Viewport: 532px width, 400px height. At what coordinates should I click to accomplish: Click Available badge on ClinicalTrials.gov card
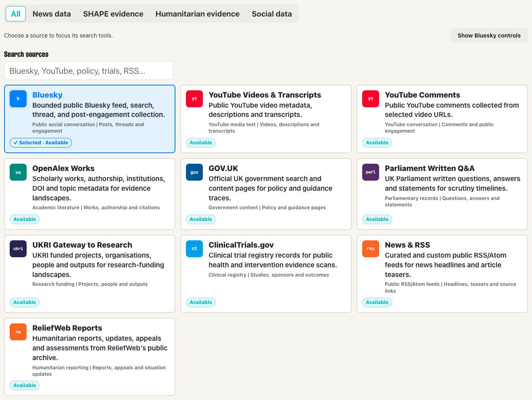[x=201, y=302]
